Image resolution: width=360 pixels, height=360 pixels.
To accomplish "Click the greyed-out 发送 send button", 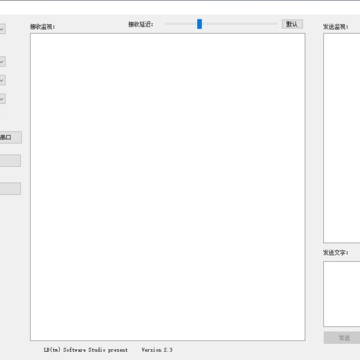I will (342, 338).
